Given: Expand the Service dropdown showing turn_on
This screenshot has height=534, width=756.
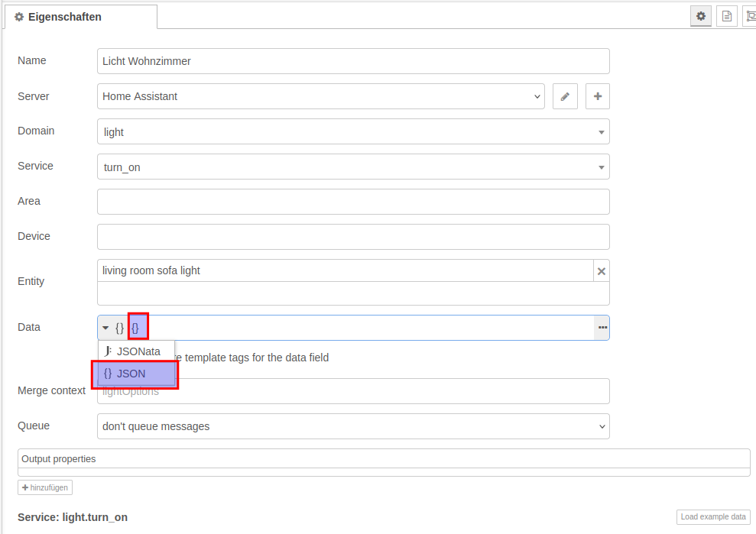Looking at the screenshot, I should [352, 167].
